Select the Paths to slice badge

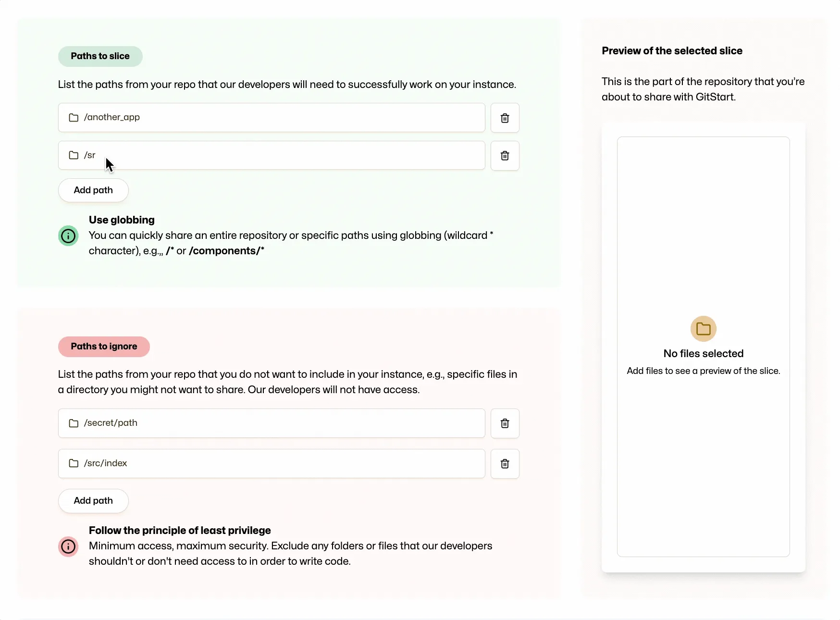pos(100,56)
